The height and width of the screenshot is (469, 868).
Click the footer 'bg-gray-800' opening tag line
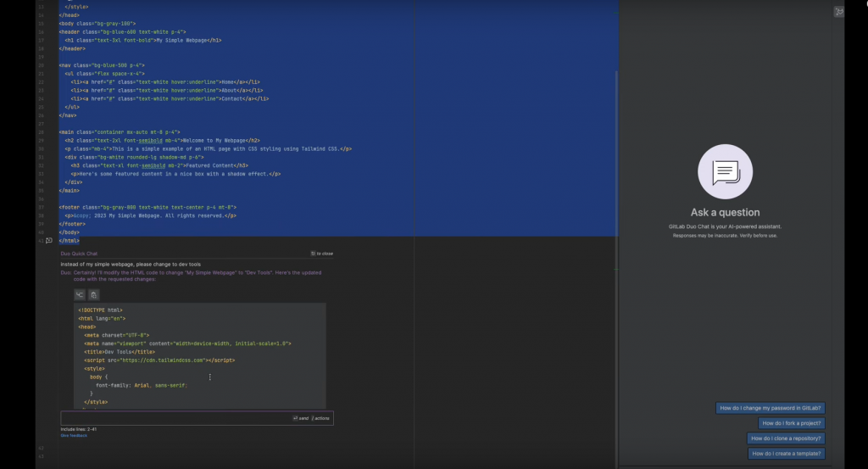[x=147, y=207]
